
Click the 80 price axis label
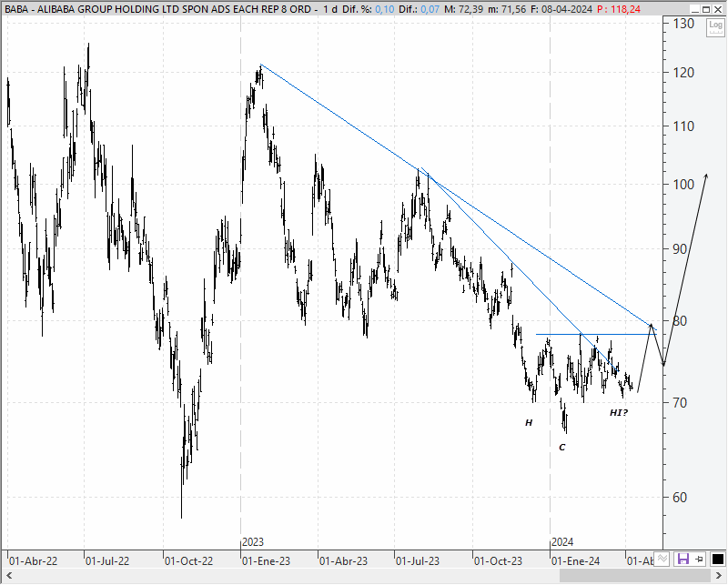point(679,321)
